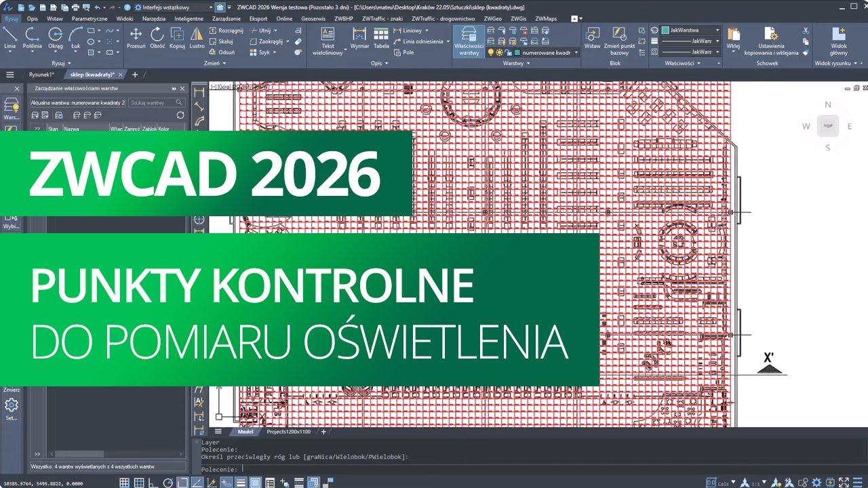Image resolution: width=868 pixels, height=488 pixels.
Task: Click the Wklej paste icon
Action: [x=733, y=38]
